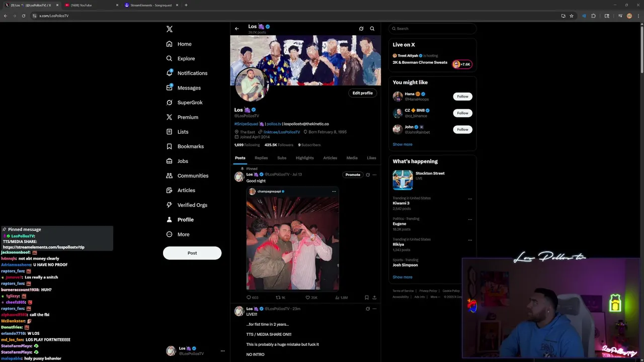Screen dimensions: 644x362
Task: Like the pinned post with 35K likes
Action: [x=308, y=298]
